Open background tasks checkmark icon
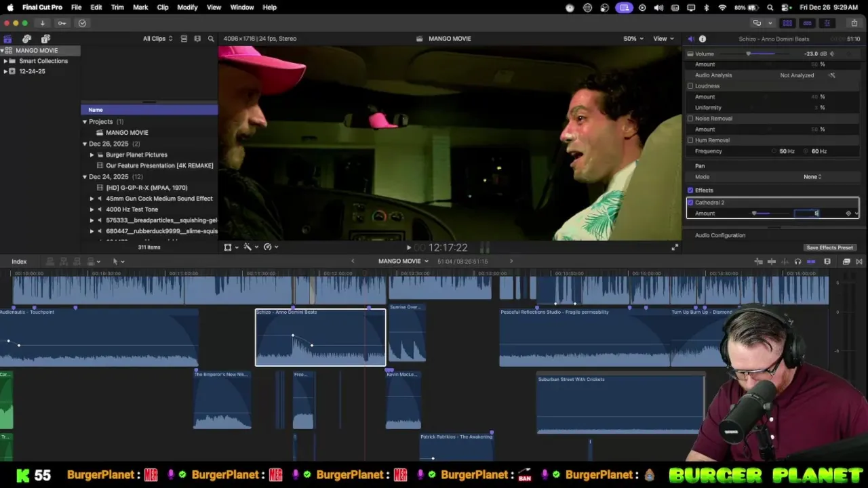 (82, 23)
